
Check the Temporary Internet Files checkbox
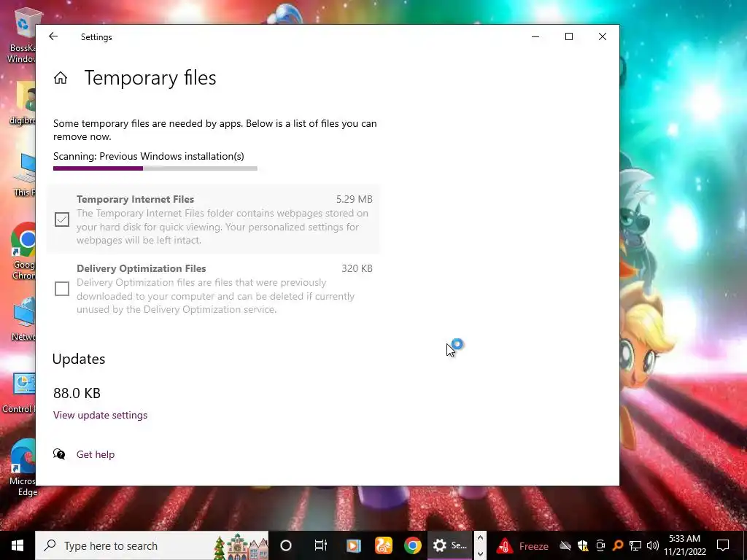[x=62, y=219]
